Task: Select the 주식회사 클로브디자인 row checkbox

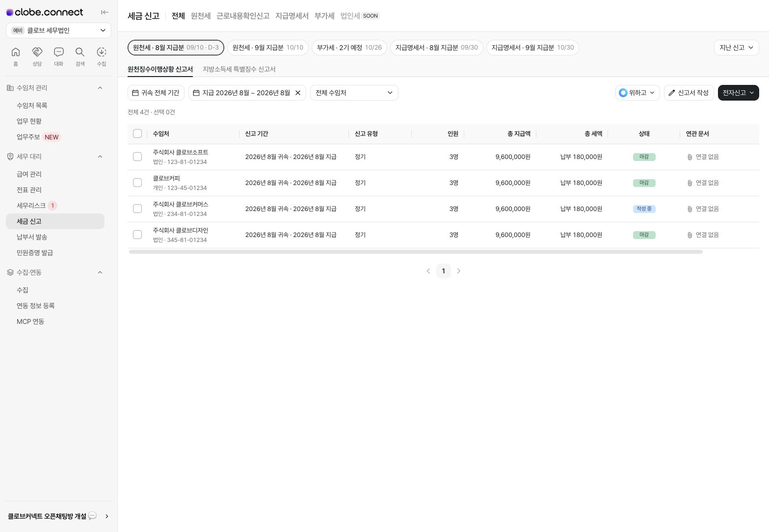Action: [137, 235]
